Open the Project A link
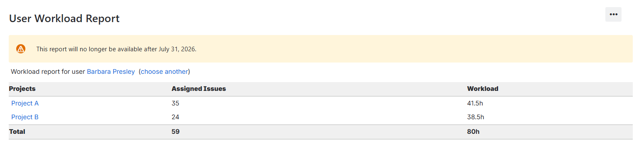 coord(25,103)
